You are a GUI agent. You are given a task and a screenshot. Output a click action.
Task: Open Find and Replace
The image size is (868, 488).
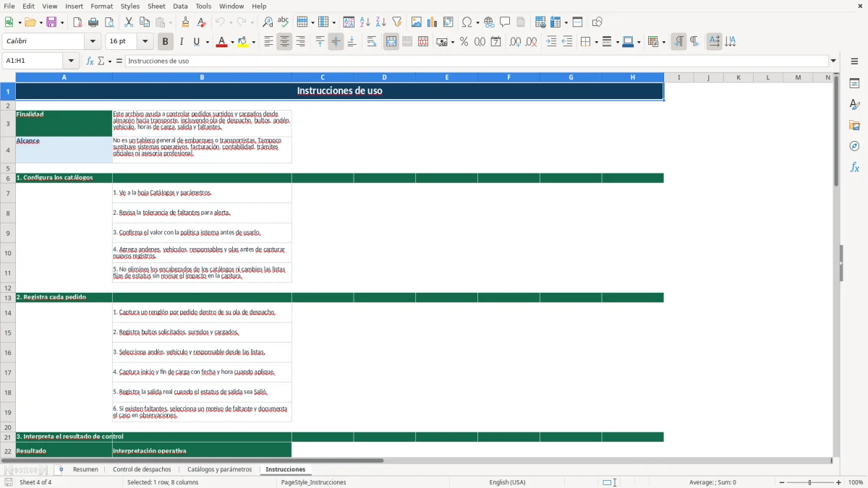[x=267, y=22]
